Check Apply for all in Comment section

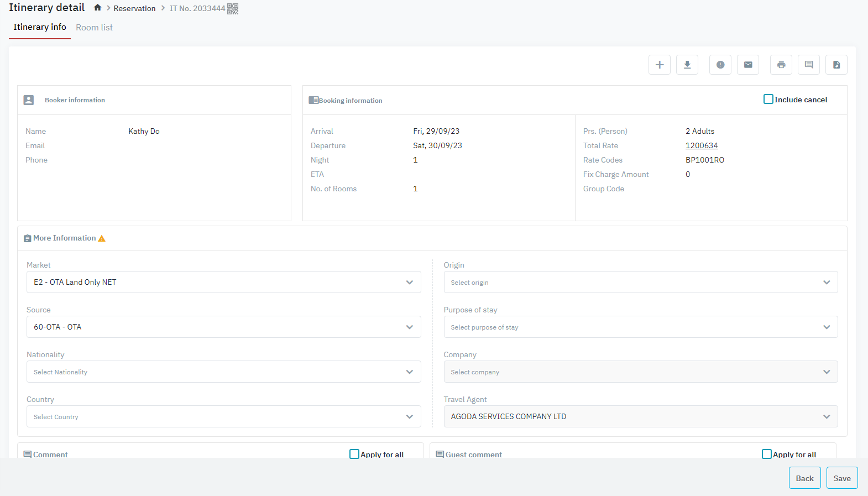tap(354, 454)
